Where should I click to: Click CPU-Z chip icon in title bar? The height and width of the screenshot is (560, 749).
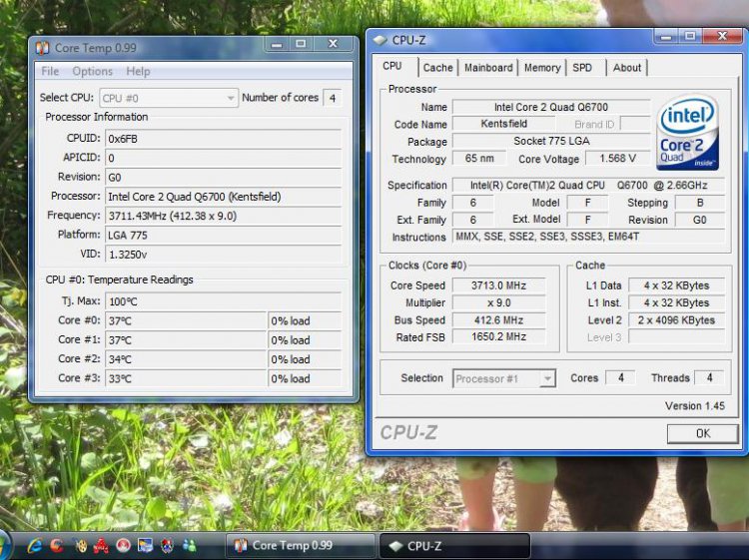click(x=380, y=40)
